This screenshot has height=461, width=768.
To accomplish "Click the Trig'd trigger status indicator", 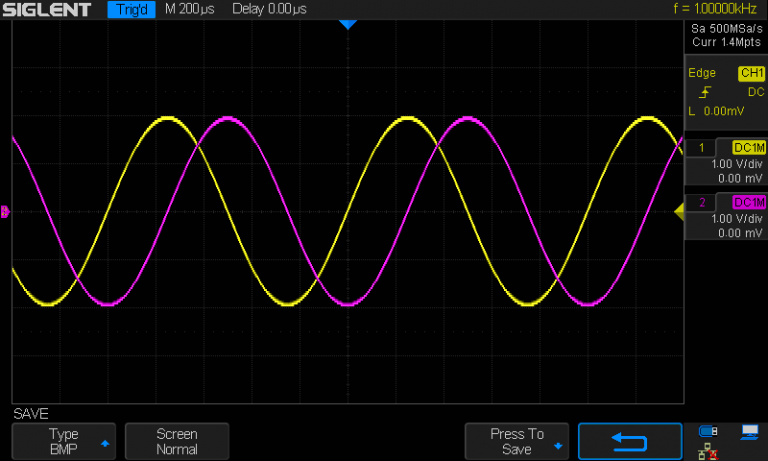I will (x=130, y=9).
